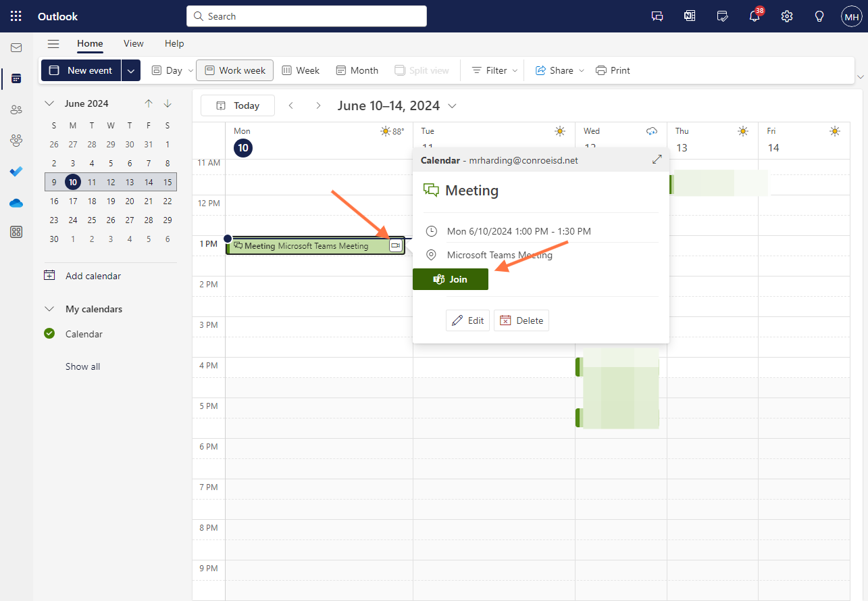Open June 10–14, 2024 date picker dropdown
Viewport: 868px width, 601px height.
(x=453, y=105)
